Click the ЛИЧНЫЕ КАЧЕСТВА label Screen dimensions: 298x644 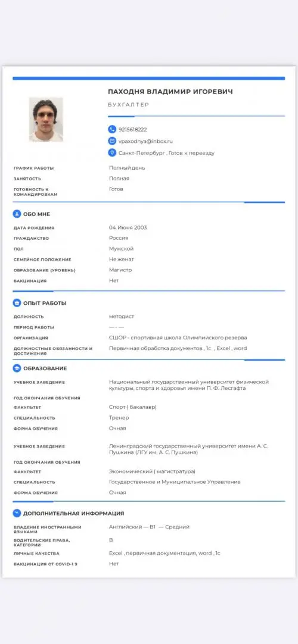(36, 554)
